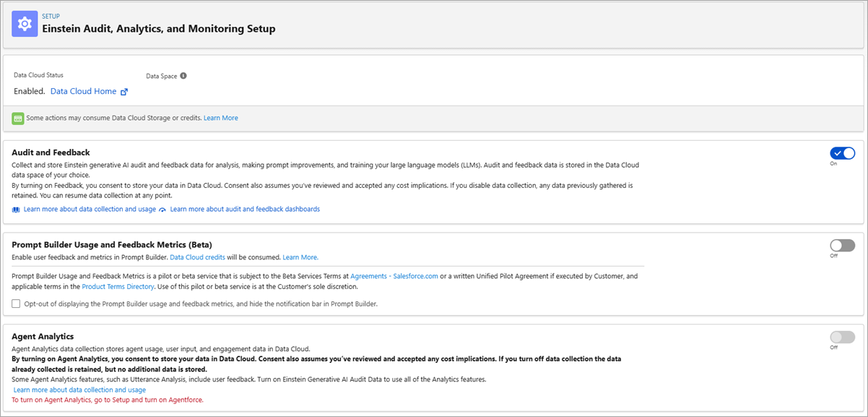Open Data Cloud Home
868x417 pixels.
coord(83,90)
